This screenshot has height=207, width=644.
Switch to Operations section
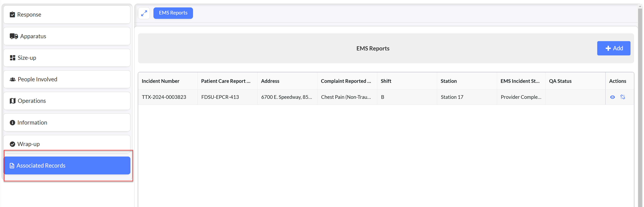click(x=67, y=101)
